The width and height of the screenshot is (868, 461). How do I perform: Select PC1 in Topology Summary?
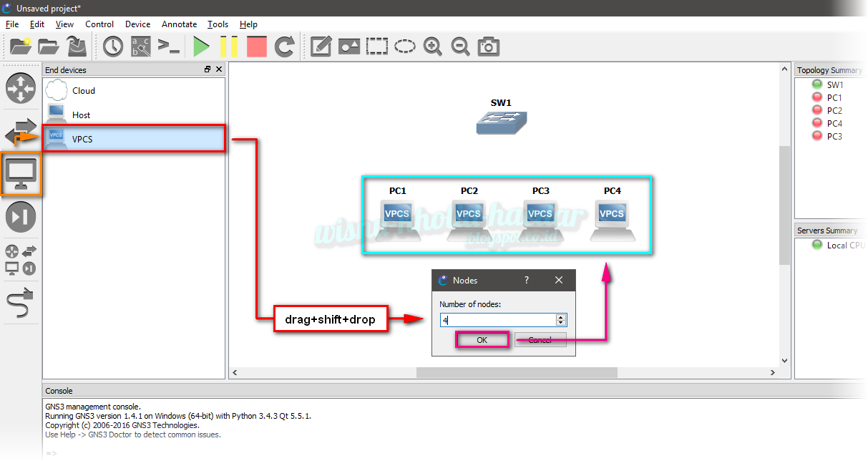click(834, 97)
